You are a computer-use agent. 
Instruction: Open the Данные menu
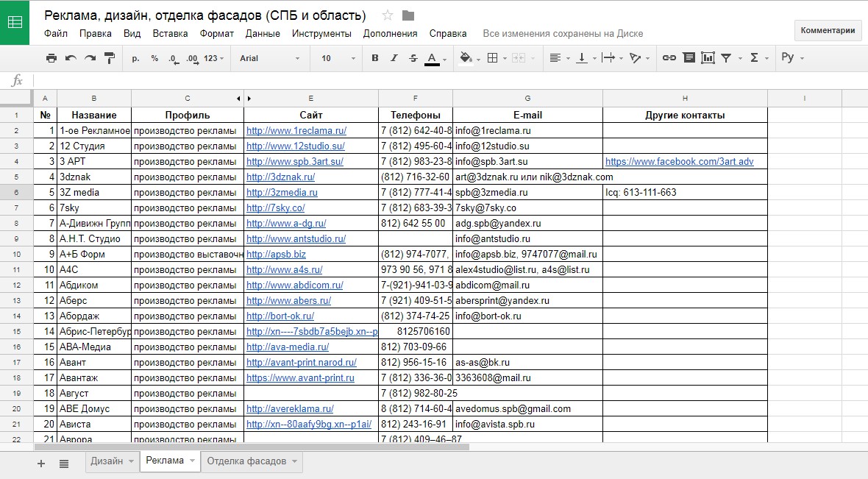point(263,33)
